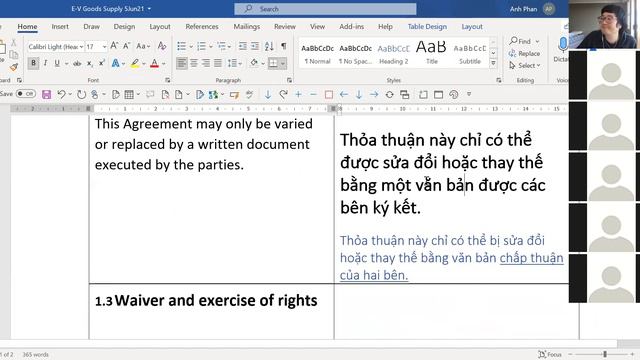Open the Design tab
The width and height of the screenshot is (640, 360).
(124, 27)
